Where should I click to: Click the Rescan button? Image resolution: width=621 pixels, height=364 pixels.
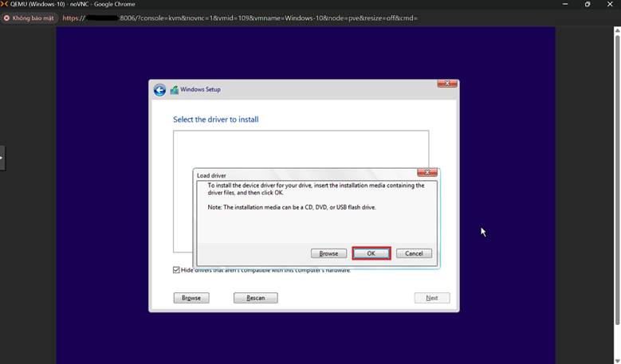click(255, 298)
